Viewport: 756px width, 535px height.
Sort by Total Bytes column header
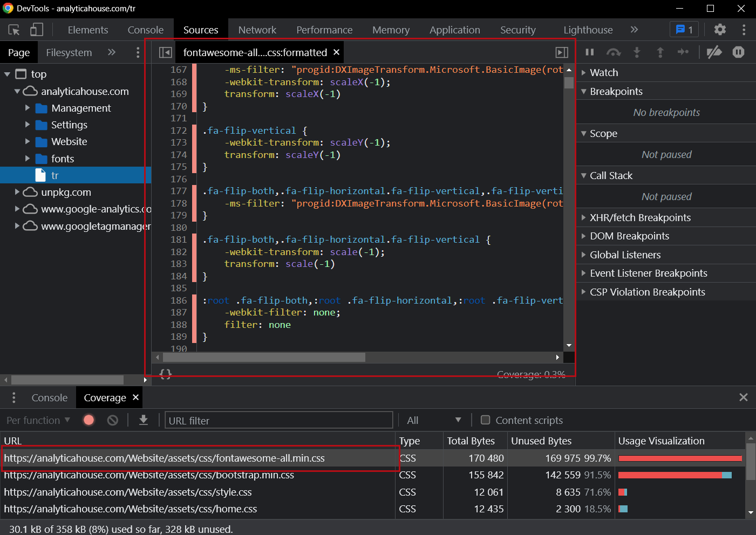pos(475,441)
